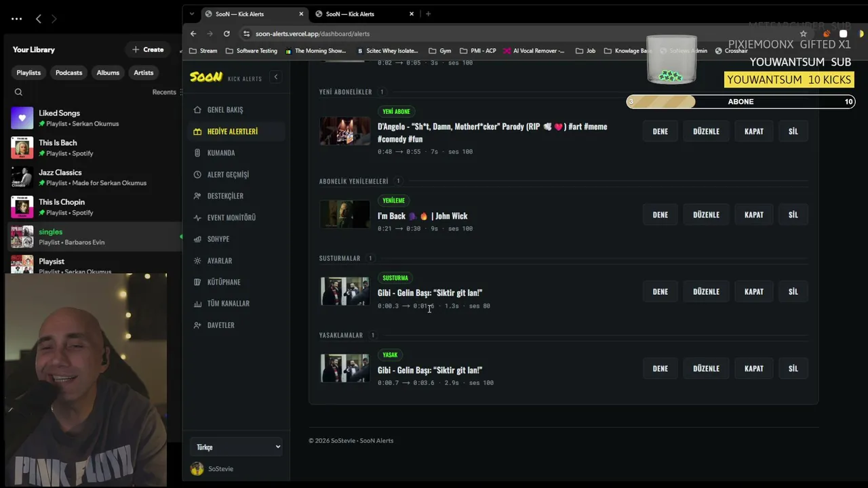Open This Is Chopin playlist in Spotify
868x488 pixels.
[95, 207]
